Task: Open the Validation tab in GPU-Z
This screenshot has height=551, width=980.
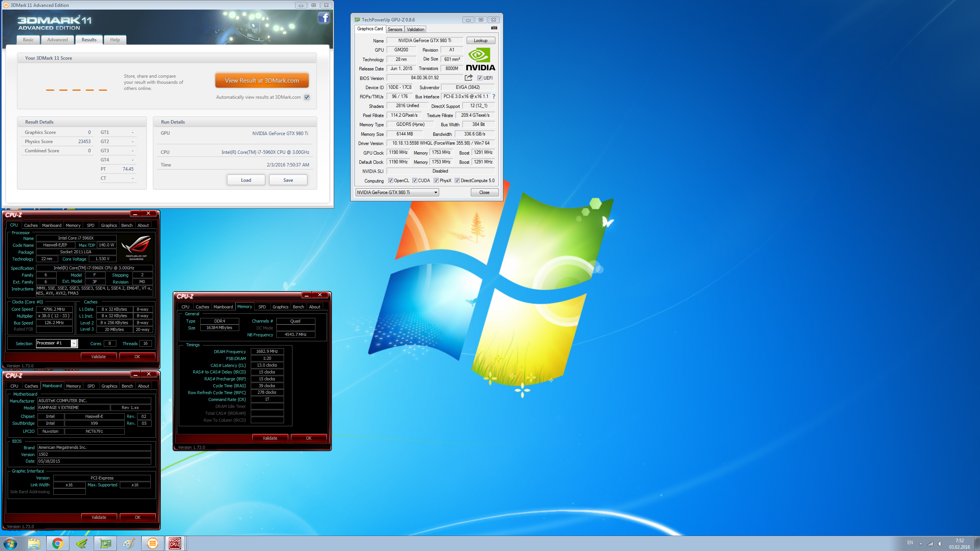Action: (x=415, y=29)
